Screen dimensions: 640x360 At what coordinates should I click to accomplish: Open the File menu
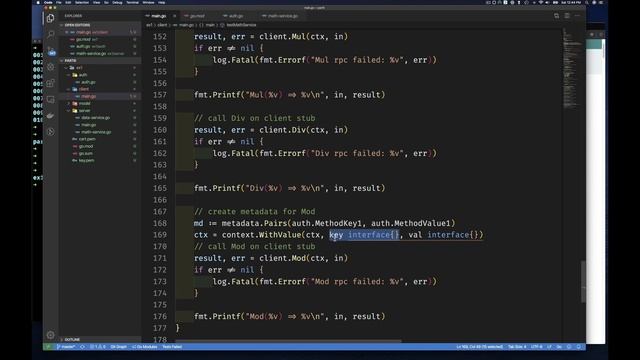click(59, 2)
